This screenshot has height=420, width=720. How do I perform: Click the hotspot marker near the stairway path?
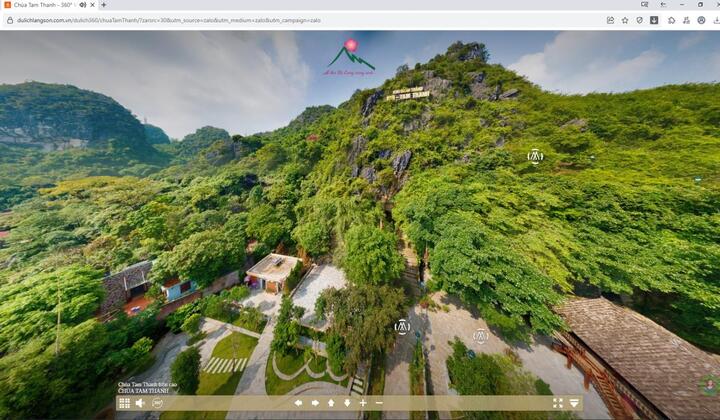(x=402, y=326)
